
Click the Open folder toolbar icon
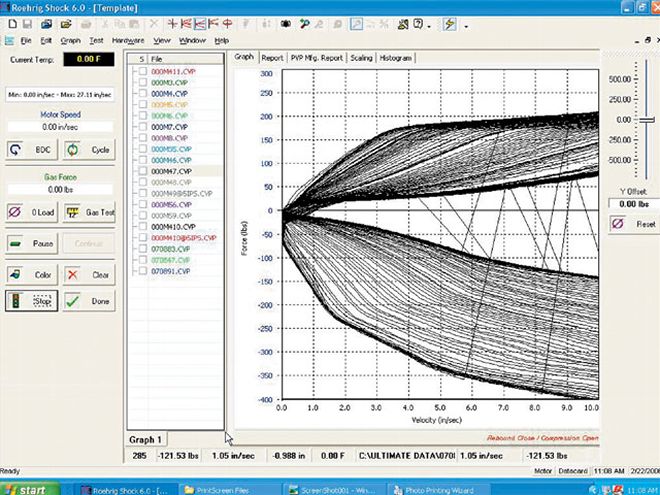pyautogui.click(x=66, y=24)
